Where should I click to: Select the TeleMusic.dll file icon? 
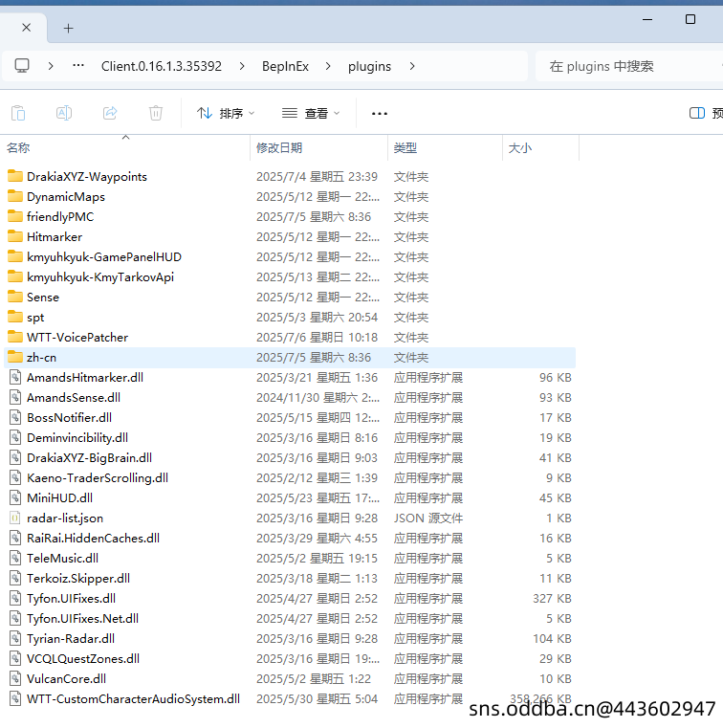[15, 558]
